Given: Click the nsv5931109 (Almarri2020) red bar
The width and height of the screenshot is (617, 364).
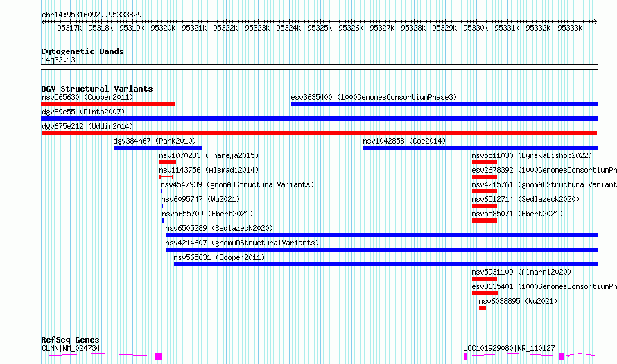Looking at the screenshot, I should tap(485, 279).
